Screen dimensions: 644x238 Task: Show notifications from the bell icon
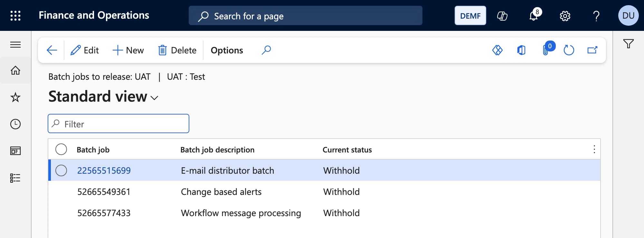(x=534, y=15)
